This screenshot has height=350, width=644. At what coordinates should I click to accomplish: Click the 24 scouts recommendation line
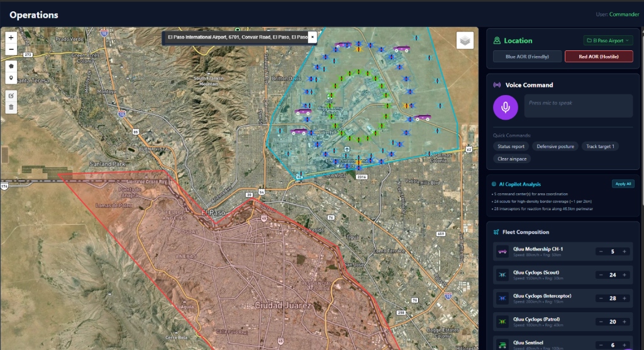pyautogui.click(x=541, y=201)
